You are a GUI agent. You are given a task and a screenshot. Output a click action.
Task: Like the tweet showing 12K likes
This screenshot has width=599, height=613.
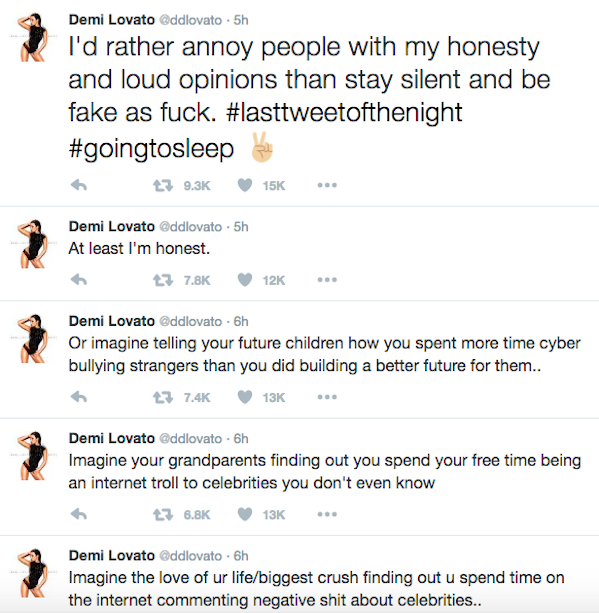click(x=245, y=280)
